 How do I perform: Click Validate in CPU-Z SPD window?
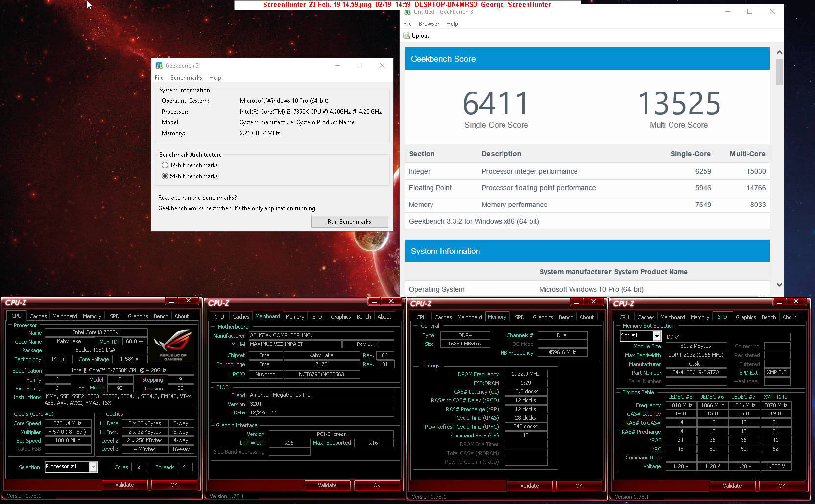tap(732, 486)
